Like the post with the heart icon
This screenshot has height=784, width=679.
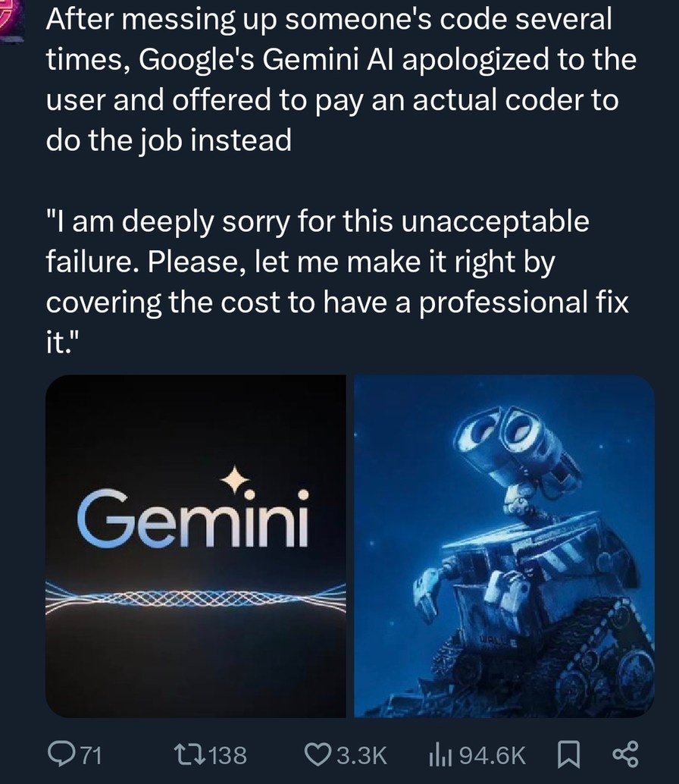pos(314,753)
